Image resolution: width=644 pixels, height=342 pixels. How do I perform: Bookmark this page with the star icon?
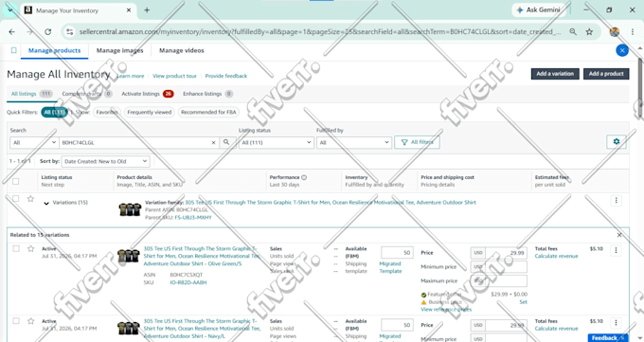(589, 31)
